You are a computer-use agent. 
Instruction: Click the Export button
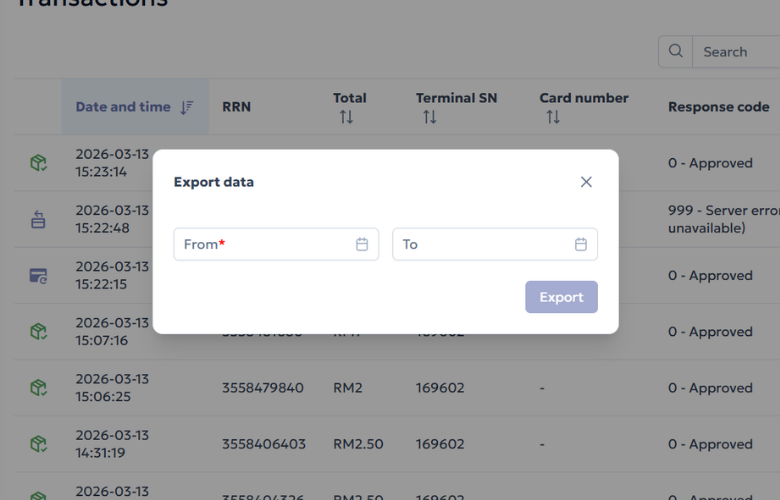pos(562,297)
